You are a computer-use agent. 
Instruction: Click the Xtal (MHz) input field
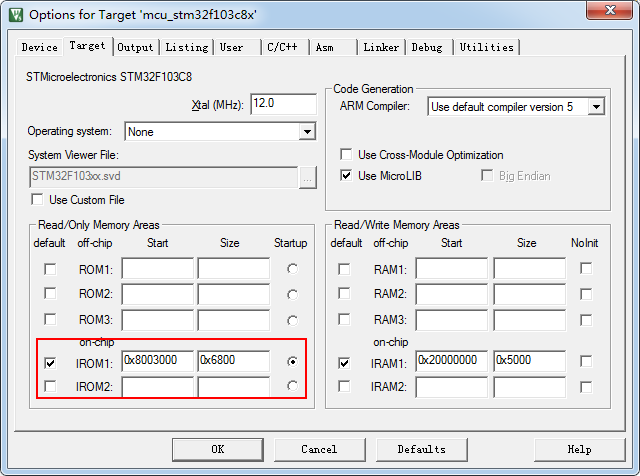point(284,105)
